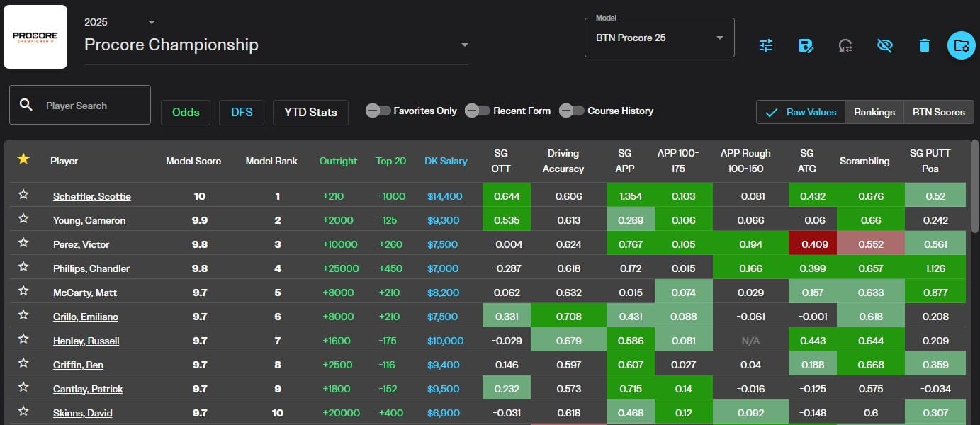The width and height of the screenshot is (980, 425).
Task: Favorite Grillo, Emiliano with star icon
Action: coord(23,314)
